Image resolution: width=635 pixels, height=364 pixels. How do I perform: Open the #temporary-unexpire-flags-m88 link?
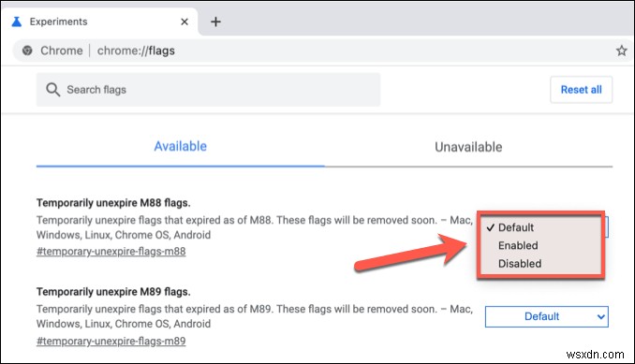point(111,252)
